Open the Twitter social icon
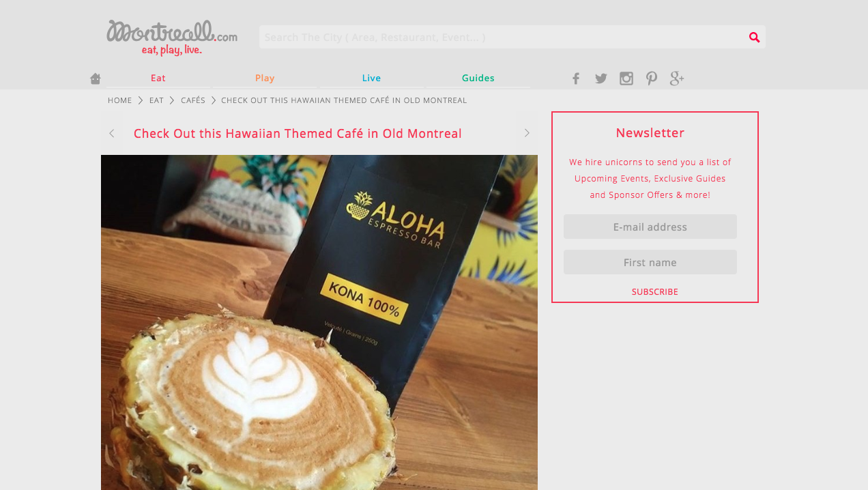Viewport: 868px width, 490px height. (601, 78)
